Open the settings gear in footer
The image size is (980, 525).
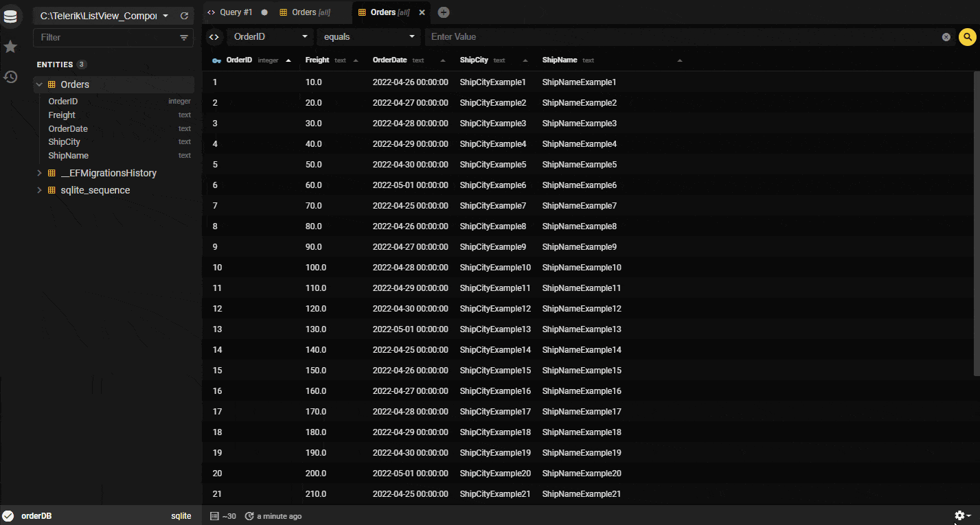tap(962, 515)
